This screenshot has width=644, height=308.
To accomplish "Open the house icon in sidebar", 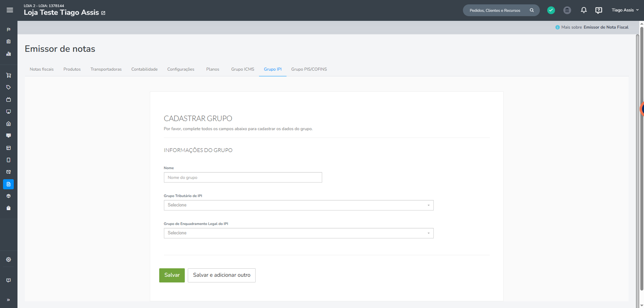I will coord(9,124).
